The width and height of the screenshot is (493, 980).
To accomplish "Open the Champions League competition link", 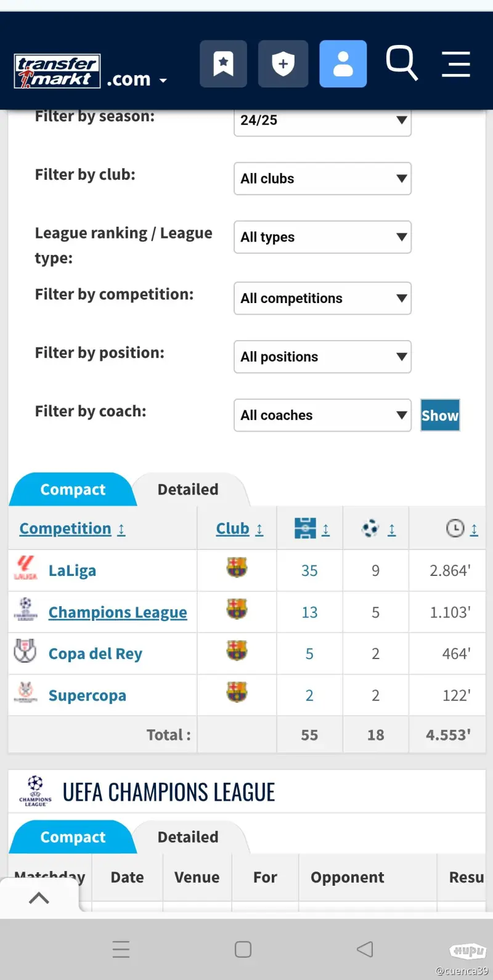I will pos(118,612).
